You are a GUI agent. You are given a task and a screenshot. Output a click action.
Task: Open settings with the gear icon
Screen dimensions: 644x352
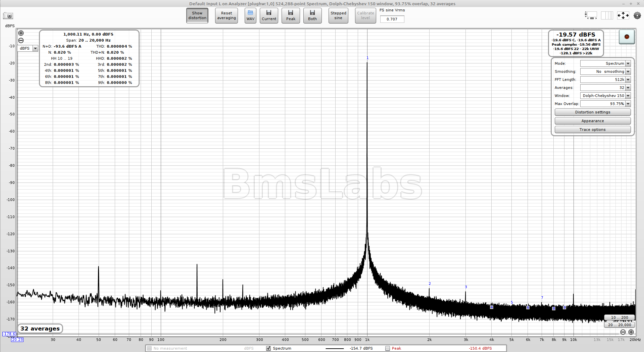click(x=637, y=15)
